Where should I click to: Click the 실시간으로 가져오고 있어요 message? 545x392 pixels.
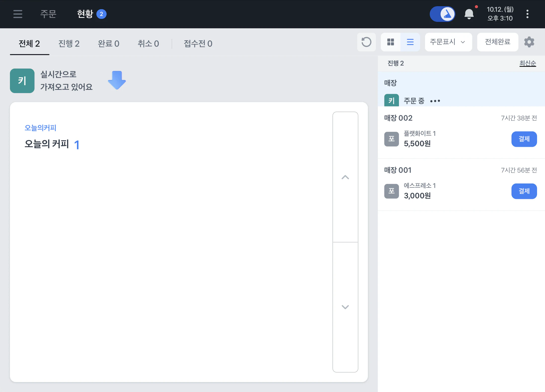coord(66,81)
